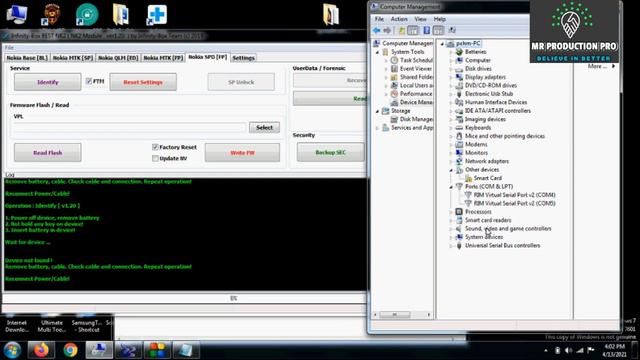Click the network signal icon in system tray
The image size is (640, 360).
coord(580,350)
